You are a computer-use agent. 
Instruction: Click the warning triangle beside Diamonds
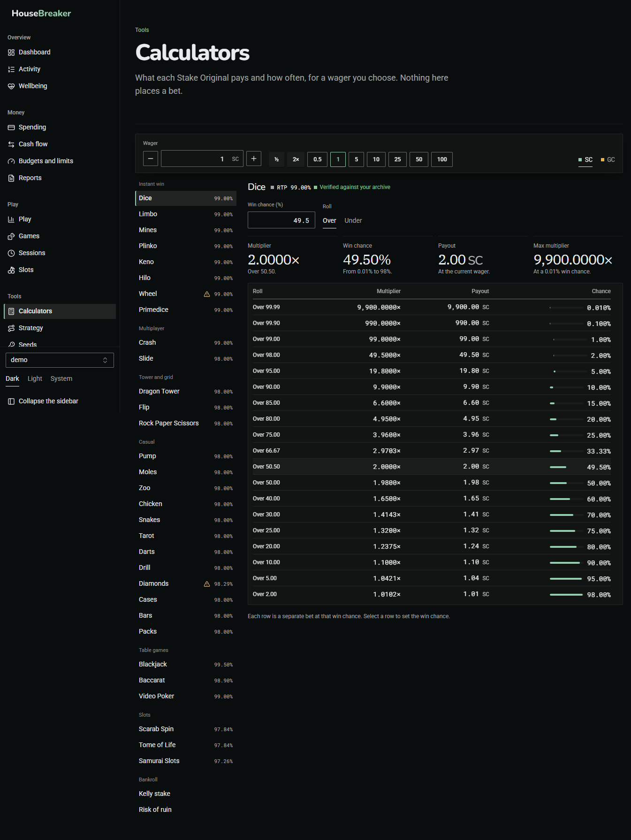tap(207, 584)
